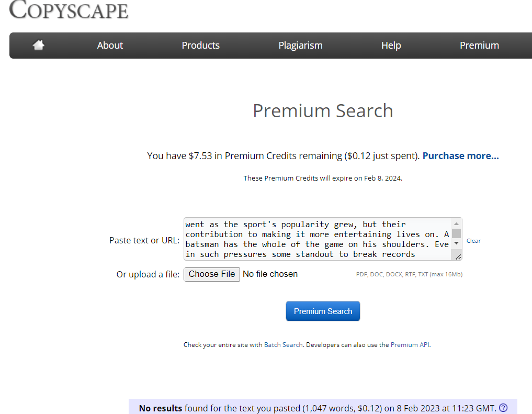Open the About menu
Image resolution: width=532 pixels, height=414 pixels.
pyautogui.click(x=110, y=46)
